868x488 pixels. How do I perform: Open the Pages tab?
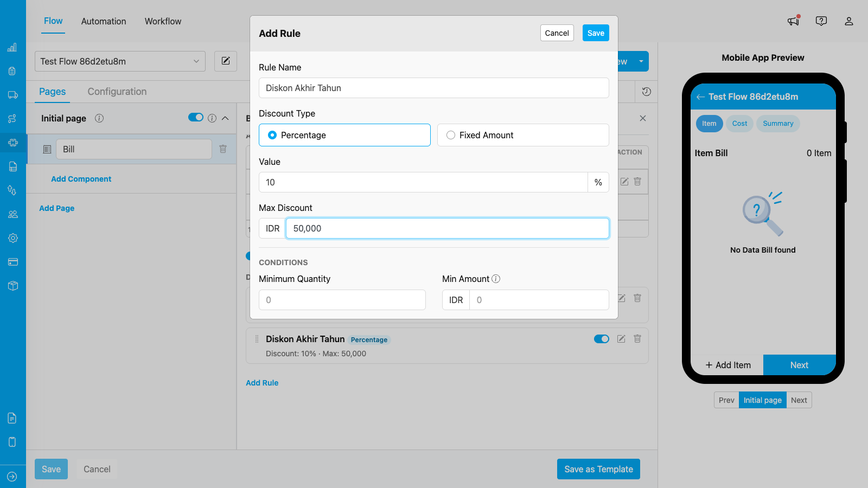coord(53,92)
